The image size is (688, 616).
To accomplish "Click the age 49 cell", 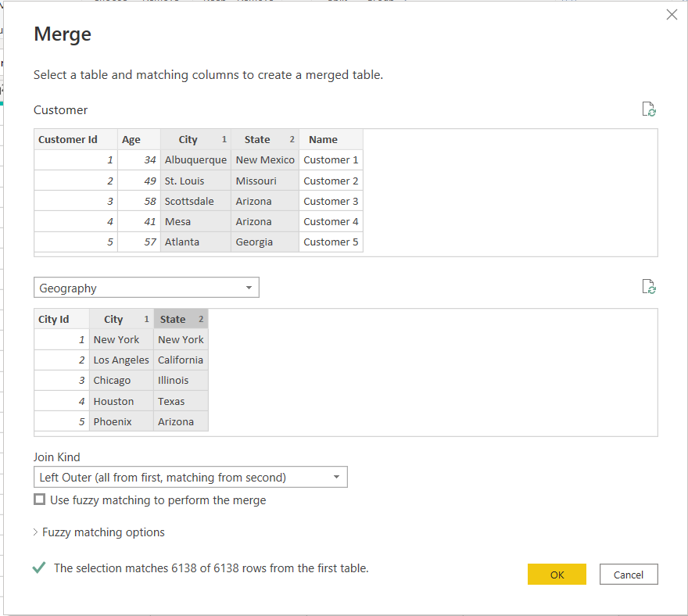I will [139, 181].
